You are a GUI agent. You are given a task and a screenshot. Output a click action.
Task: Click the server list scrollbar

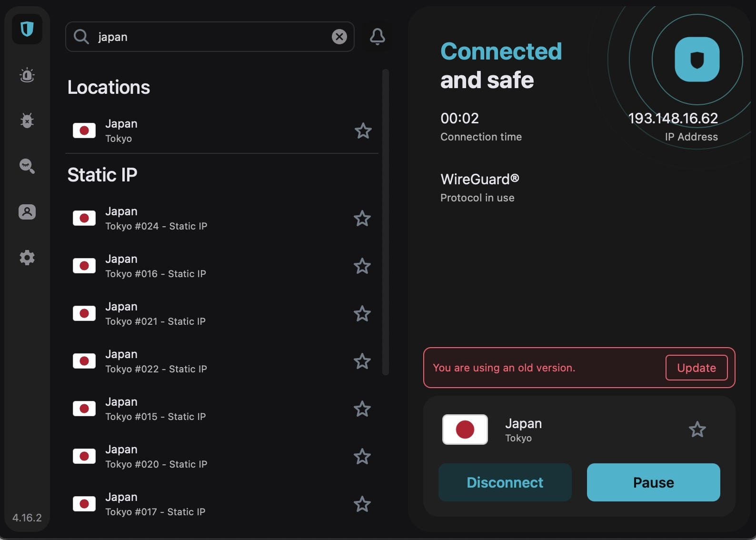click(x=386, y=222)
